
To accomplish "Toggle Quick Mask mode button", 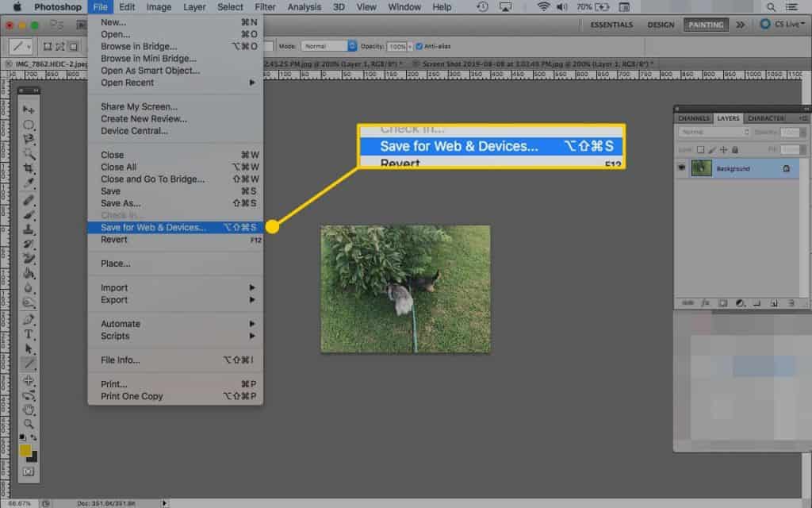I will click(28, 471).
